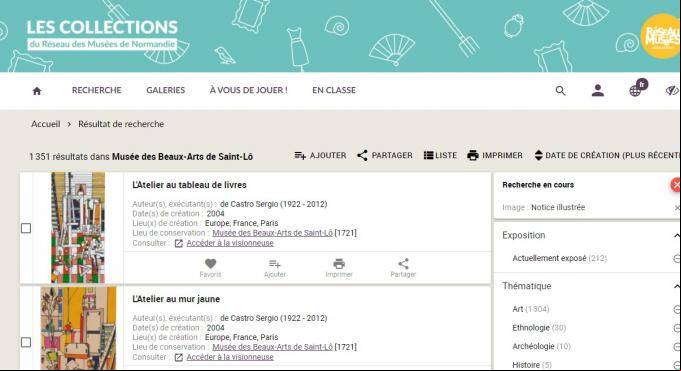Share the first result via Partager icon
The width and height of the screenshot is (681, 371).
pyautogui.click(x=403, y=268)
